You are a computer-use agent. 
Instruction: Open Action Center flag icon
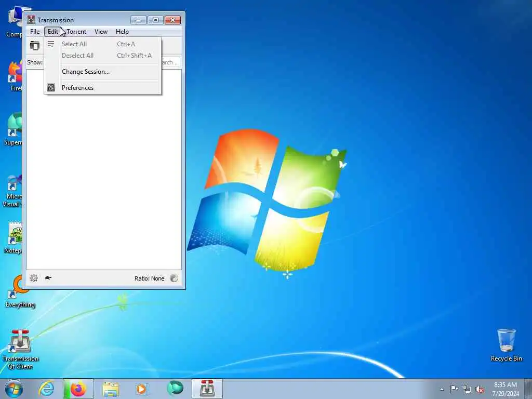(x=454, y=389)
